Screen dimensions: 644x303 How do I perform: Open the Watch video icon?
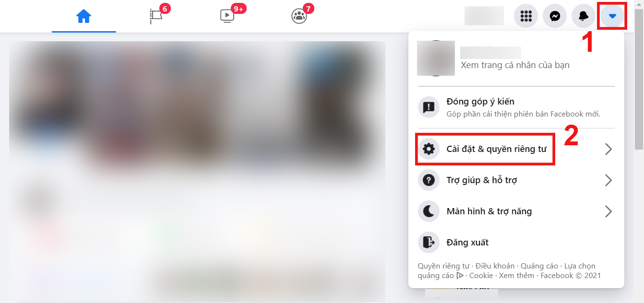pos(227,16)
